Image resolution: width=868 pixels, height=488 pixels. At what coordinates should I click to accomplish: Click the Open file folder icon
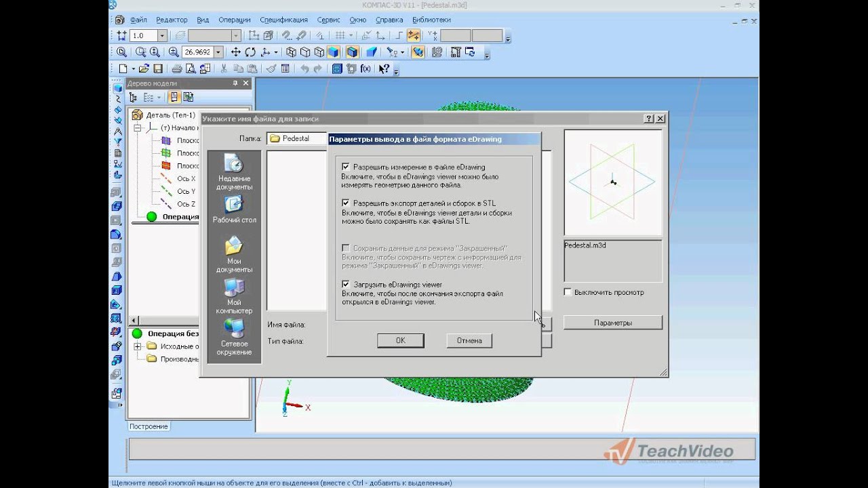click(x=144, y=68)
